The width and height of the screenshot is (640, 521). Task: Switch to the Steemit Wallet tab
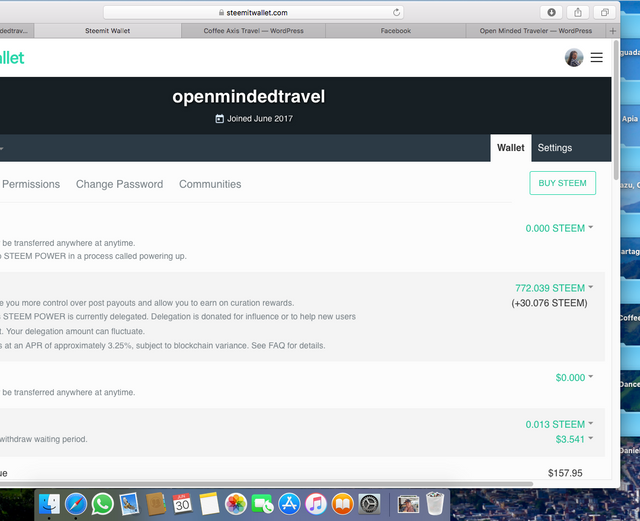coord(108,31)
